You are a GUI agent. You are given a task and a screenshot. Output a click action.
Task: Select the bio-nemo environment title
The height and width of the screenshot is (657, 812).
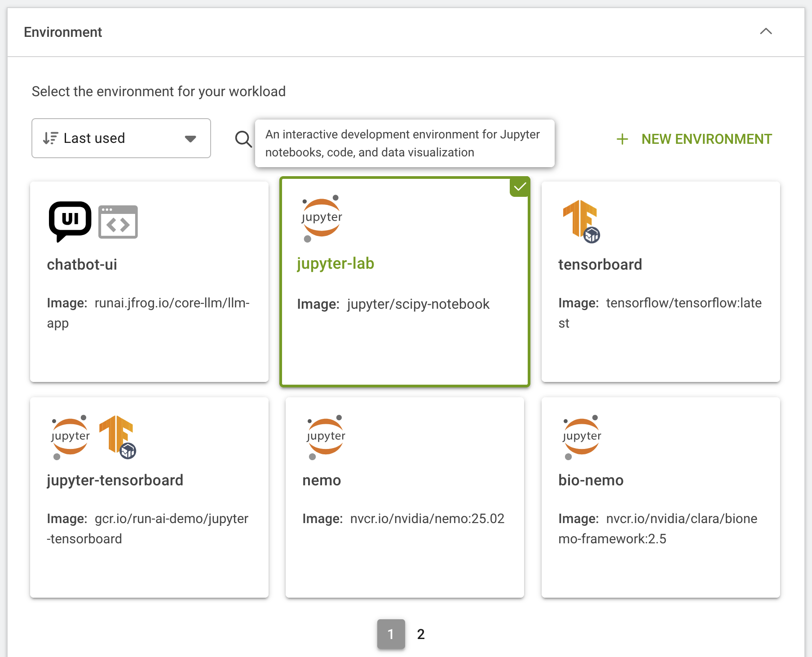click(x=591, y=480)
